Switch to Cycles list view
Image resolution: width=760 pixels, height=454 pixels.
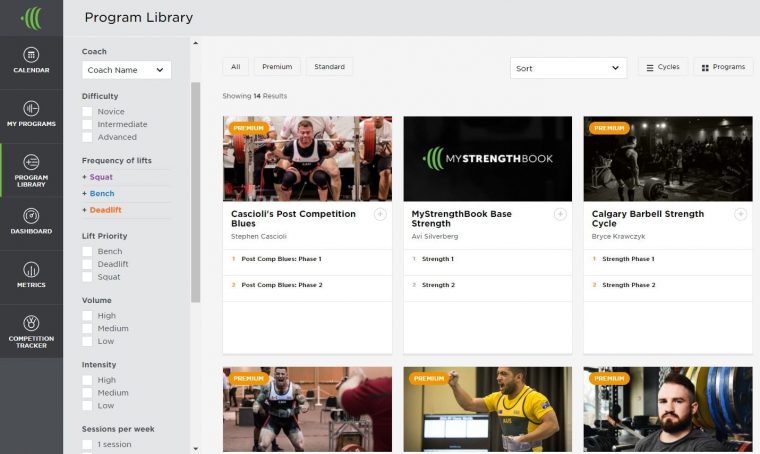tap(663, 67)
